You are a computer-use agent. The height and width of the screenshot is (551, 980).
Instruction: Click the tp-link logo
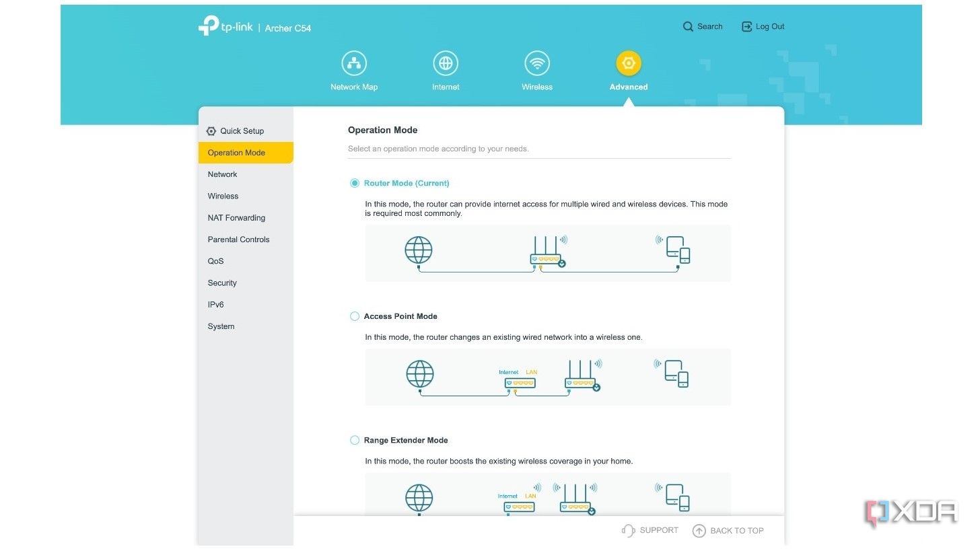225,26
